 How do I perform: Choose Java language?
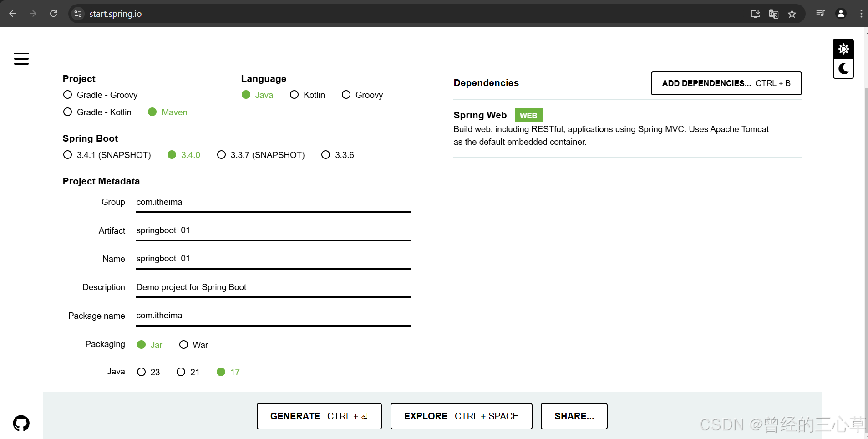point(257,95)
